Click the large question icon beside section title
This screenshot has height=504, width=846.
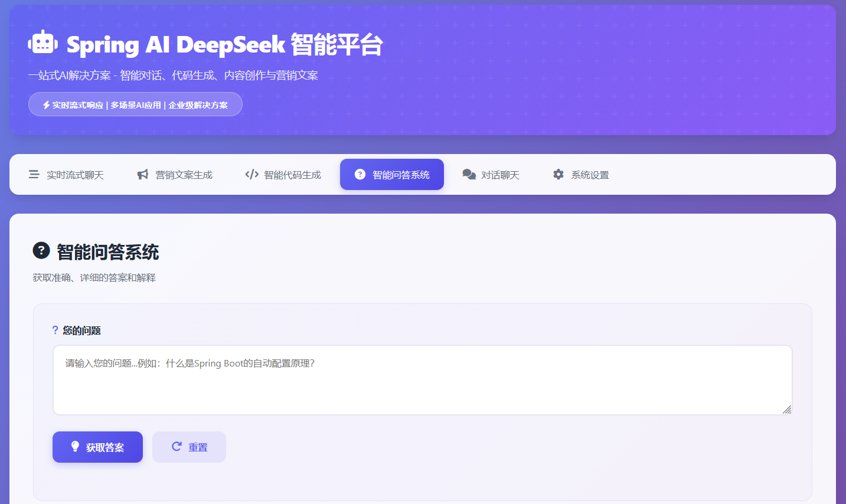41,251
